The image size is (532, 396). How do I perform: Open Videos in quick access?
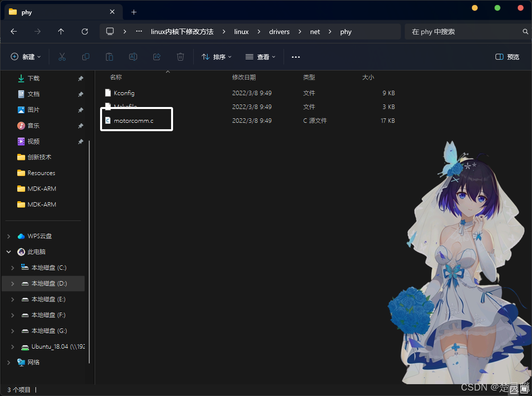34,142
